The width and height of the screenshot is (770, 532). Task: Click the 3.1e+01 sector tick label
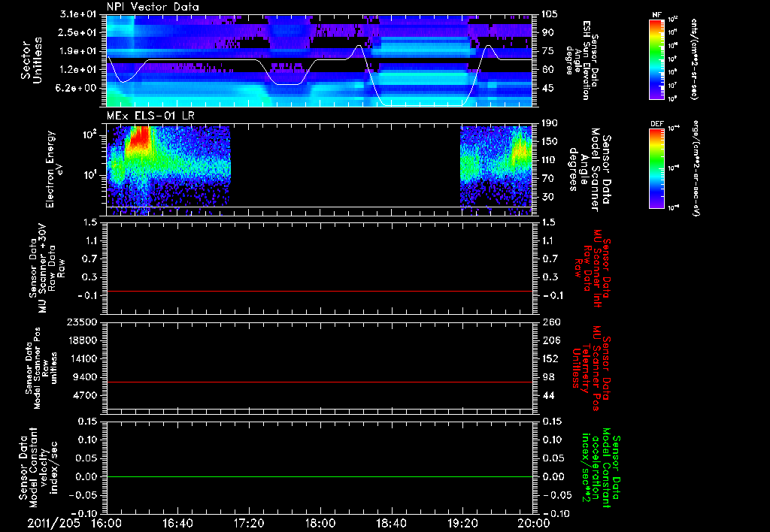pyautogui.click(x=78, y=14)
